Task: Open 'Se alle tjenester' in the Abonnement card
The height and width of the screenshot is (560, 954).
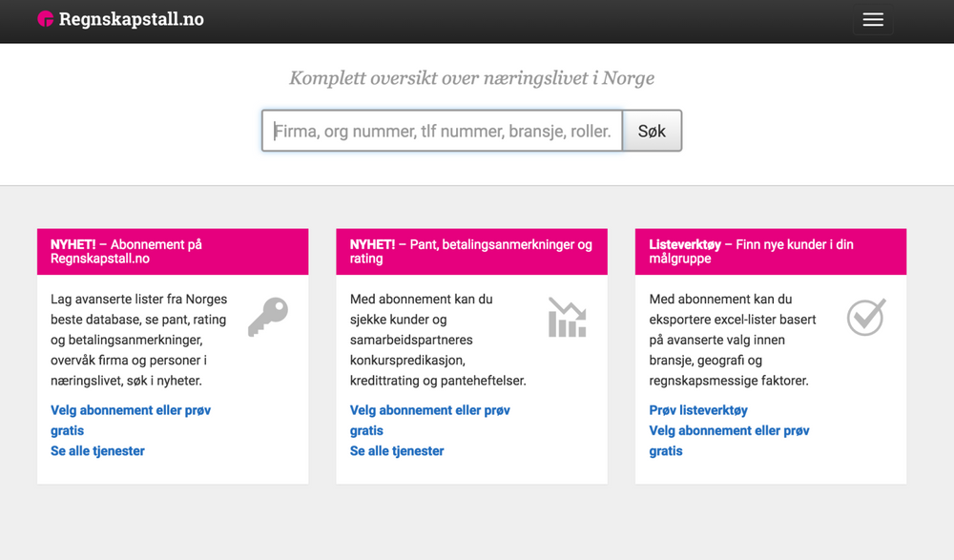Action: pyautogui.click(x=97, y=451)
